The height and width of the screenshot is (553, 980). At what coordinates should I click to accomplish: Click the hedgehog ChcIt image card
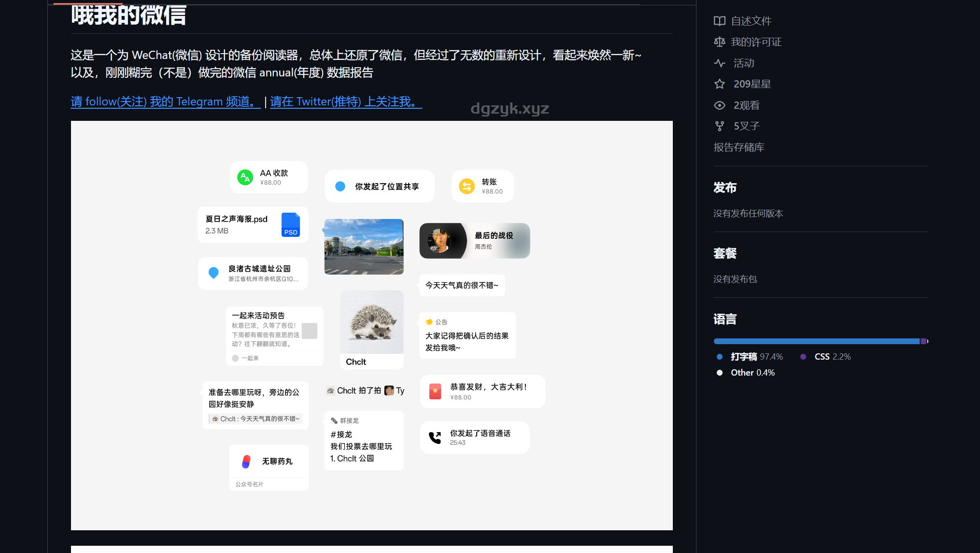[372, 330]
